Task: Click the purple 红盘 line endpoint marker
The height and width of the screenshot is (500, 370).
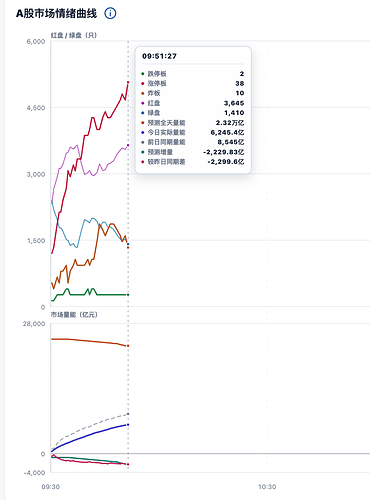Action: pyautogui.click(x=128, y=145)
